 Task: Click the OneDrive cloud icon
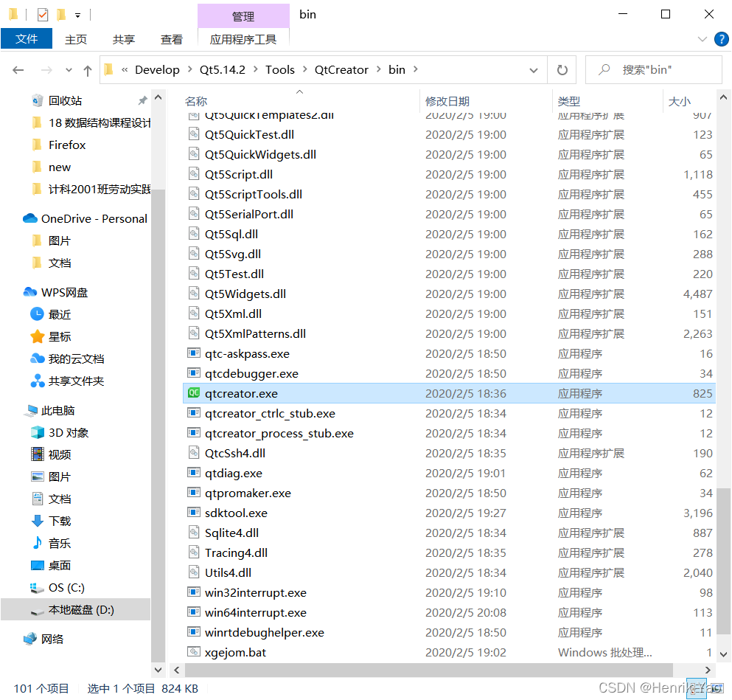(30, 218)
